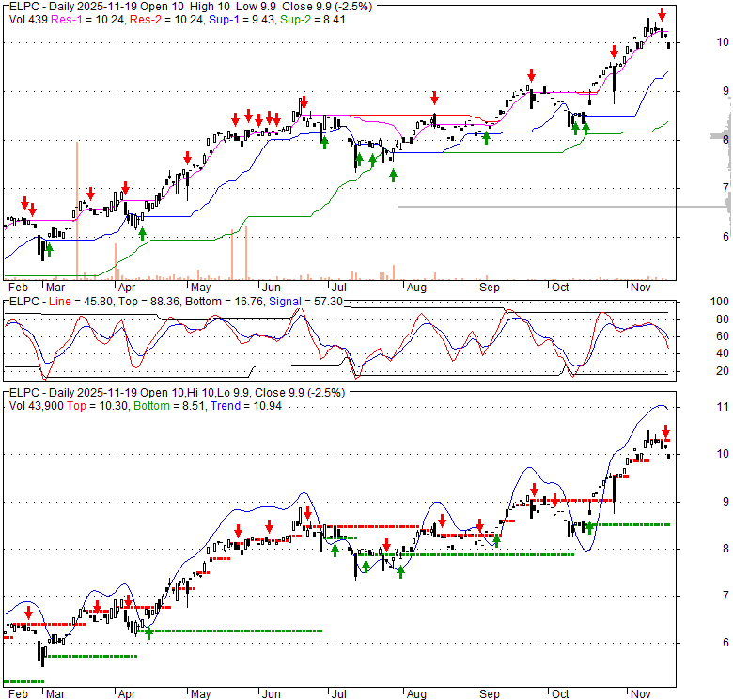Viewport: 733px width, 700px height.
Task: Select the green up arrow in March, top chart
Action: point(49,250)
